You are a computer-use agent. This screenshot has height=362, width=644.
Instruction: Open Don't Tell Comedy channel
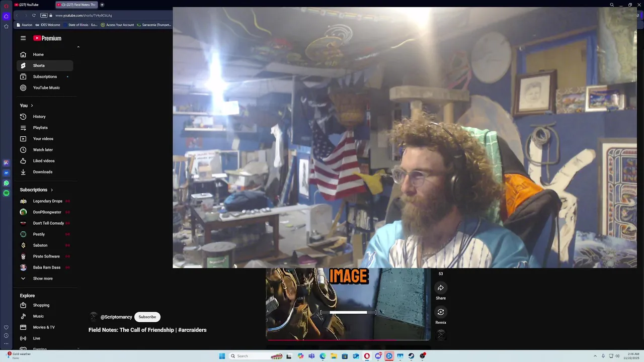click(45, 223)
